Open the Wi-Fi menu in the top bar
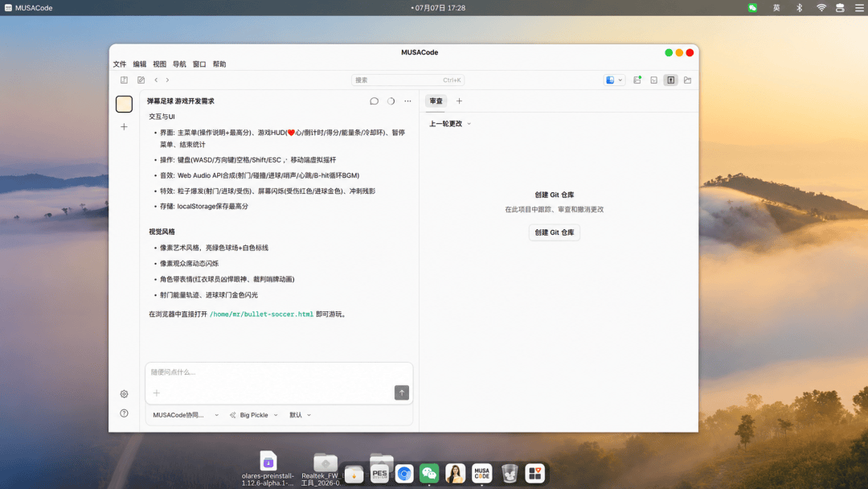 pos(821,8)
